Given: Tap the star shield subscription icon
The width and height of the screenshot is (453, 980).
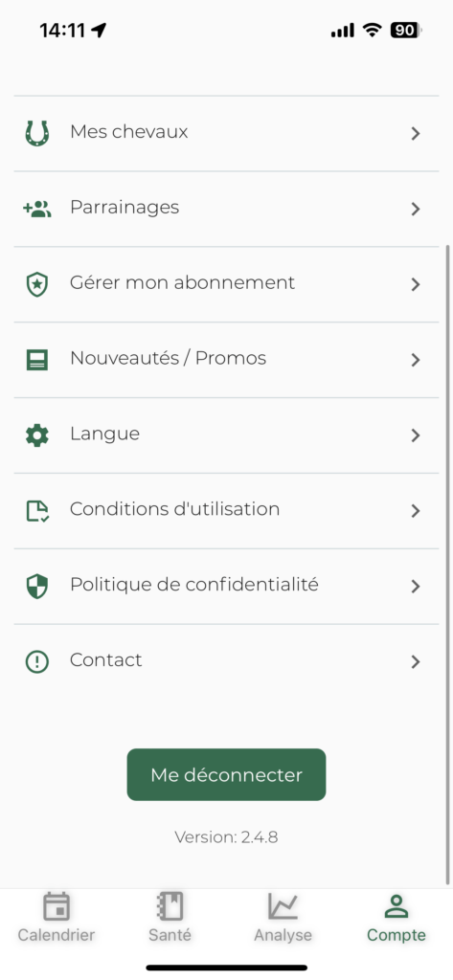Looking at the screenshot, I should [x=37, y=284].
